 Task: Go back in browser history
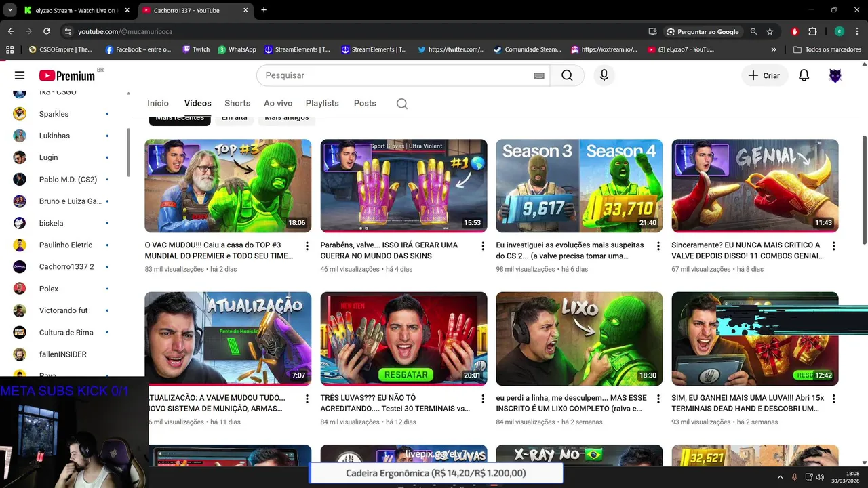pos(11,31)
